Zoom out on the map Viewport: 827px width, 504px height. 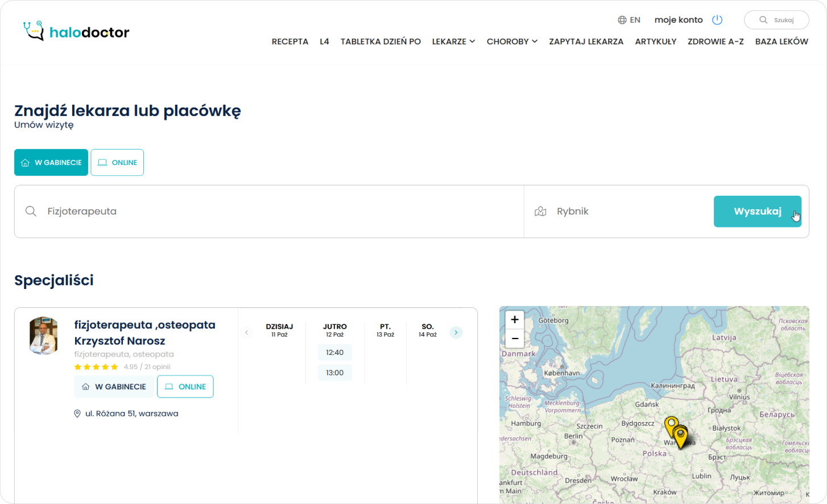515,338
